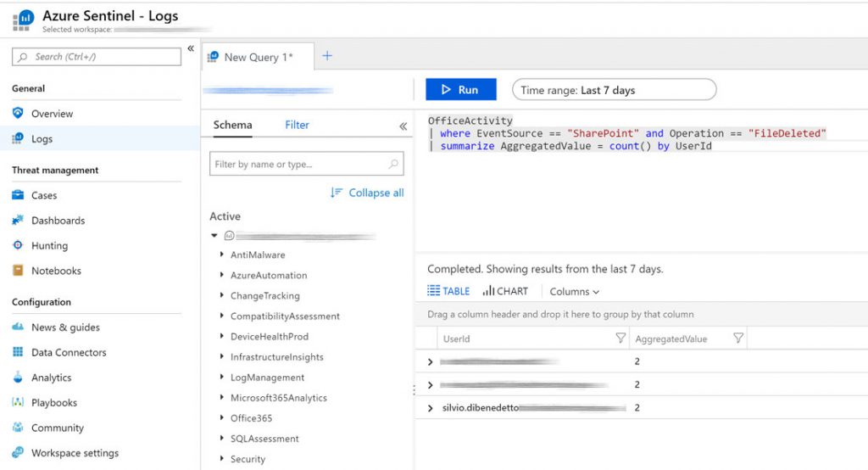Click the CHART bar icon
The image size is (868, 470).
[488, 291]
